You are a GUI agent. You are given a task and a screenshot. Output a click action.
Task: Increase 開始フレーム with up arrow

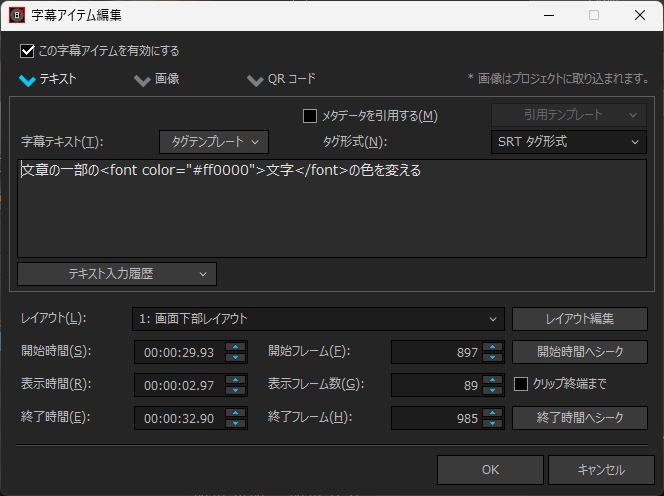tap(492, 347)
